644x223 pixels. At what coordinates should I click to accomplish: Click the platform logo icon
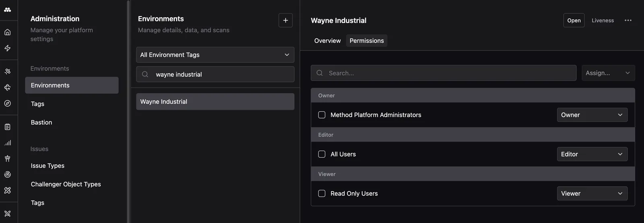coord(8,10)
